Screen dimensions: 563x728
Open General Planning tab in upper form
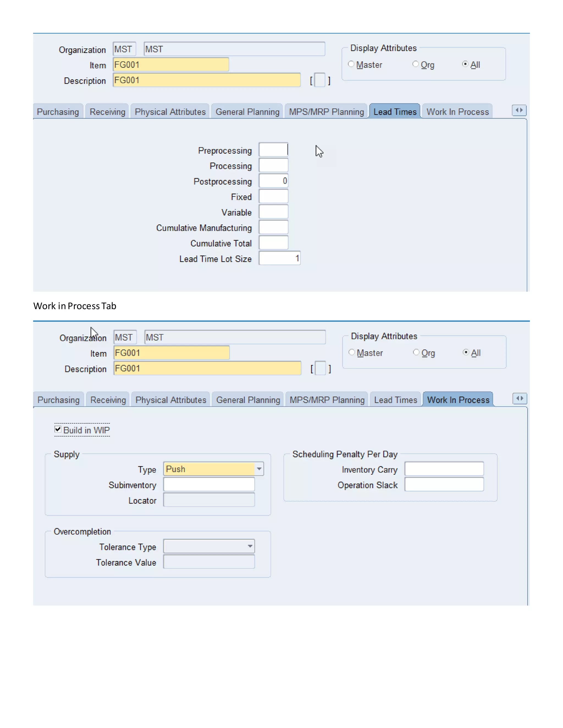coord(247,112)
